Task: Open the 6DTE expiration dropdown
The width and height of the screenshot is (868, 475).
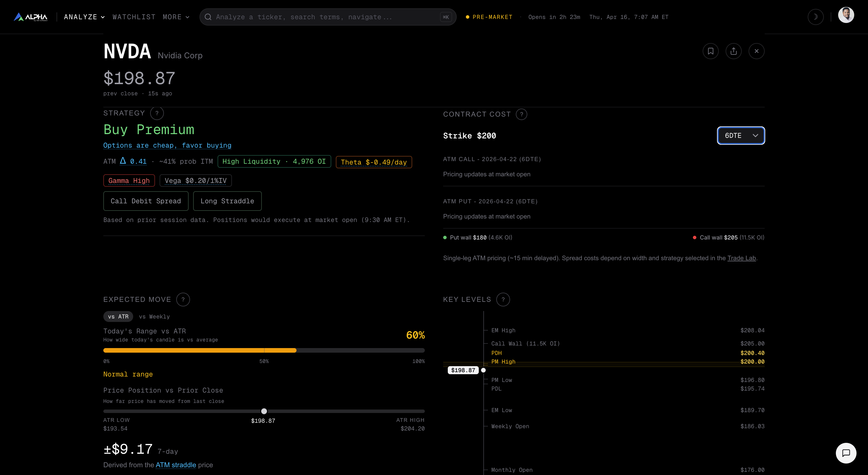Action: click(x=741, y=136)
